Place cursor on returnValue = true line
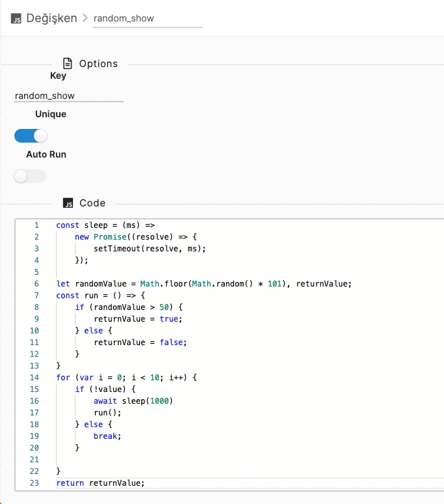 coord(138,318)
